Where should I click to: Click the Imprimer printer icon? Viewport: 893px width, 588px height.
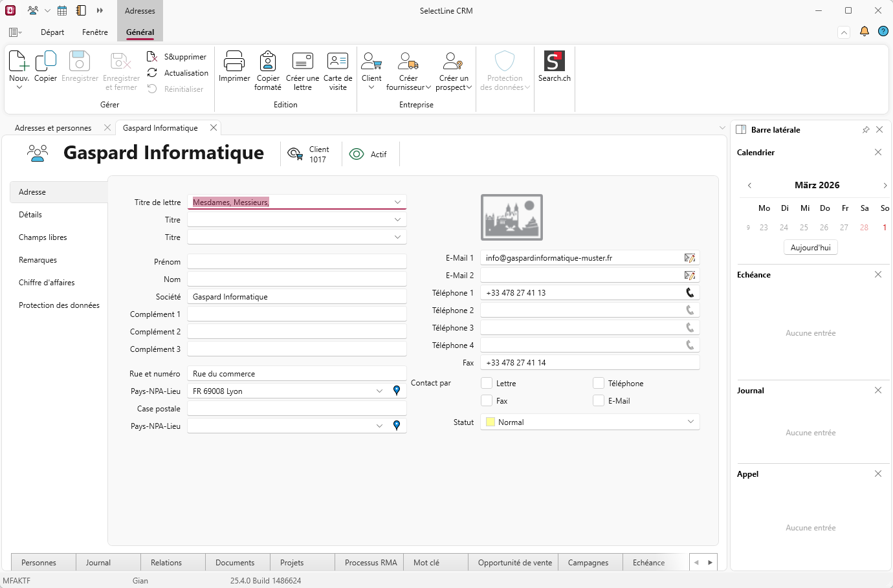234,61
